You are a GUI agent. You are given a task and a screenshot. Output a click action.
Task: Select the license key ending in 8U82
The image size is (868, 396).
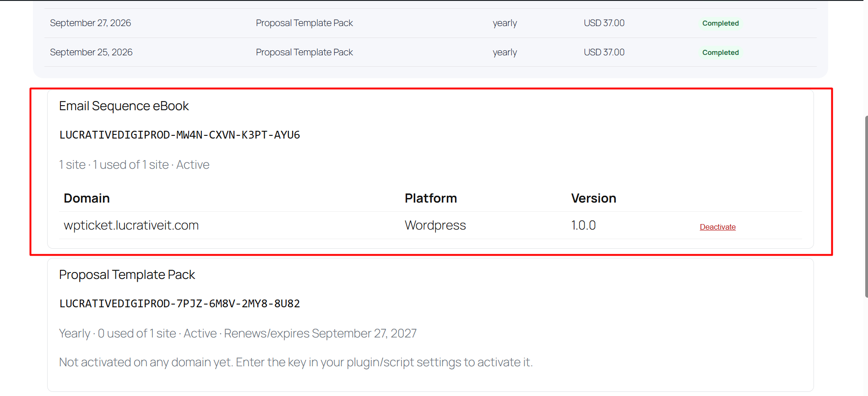coord(179,304)
